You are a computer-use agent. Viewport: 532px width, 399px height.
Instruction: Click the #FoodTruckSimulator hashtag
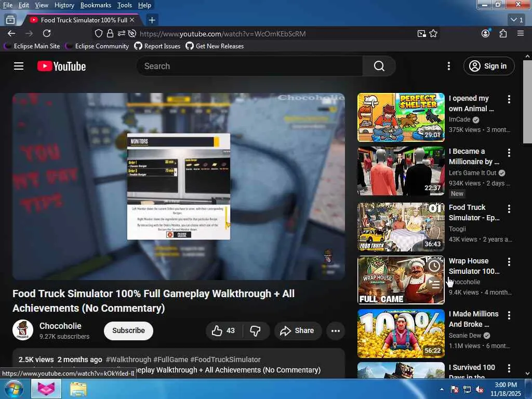pos(225,360)
